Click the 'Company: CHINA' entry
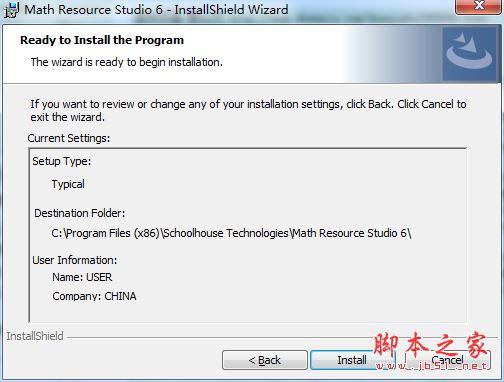The width and height of the screenshot is (504, 382). 94,296
